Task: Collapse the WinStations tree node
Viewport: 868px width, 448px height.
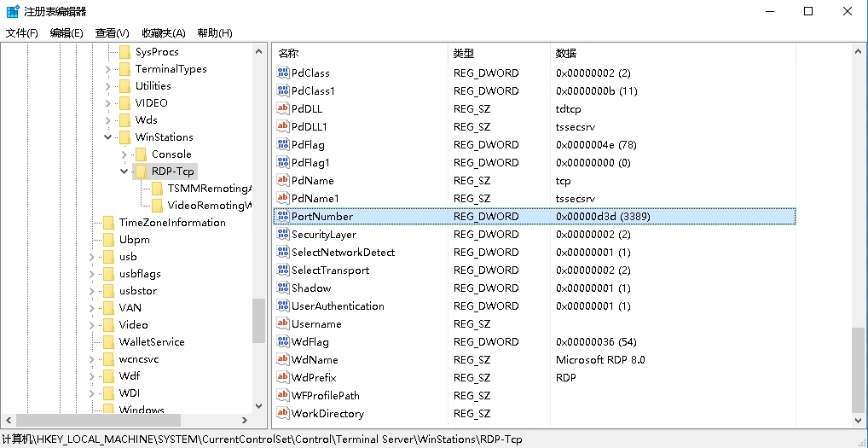Action: 108,137
